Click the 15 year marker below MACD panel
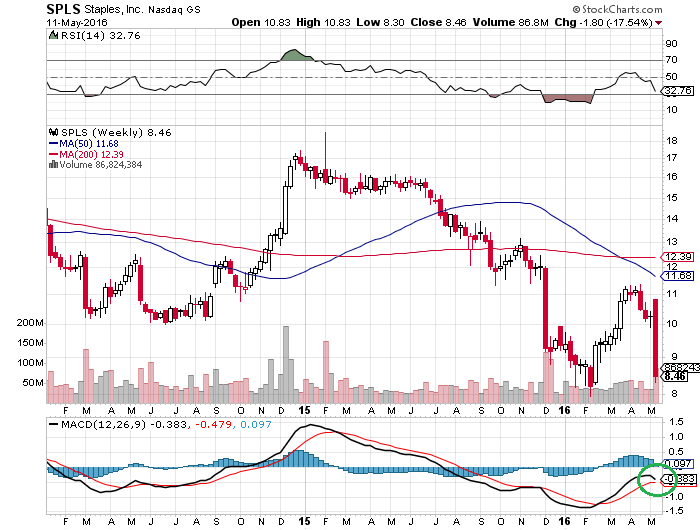This screenshot has height=530, width=700. tap(304, 522)
